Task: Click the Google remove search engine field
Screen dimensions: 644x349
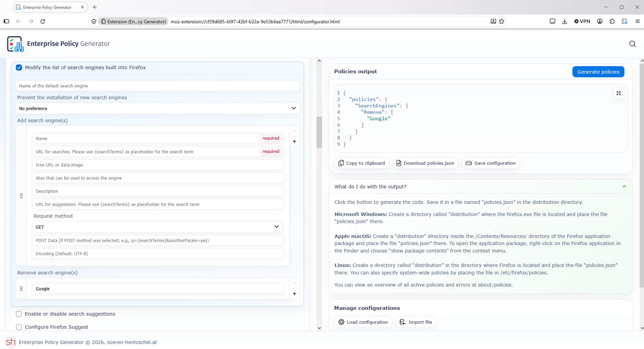Action: [158, 289]
